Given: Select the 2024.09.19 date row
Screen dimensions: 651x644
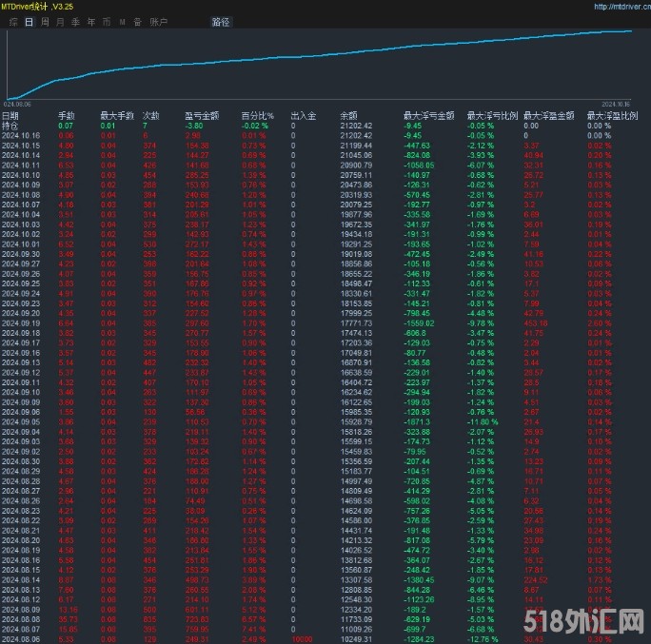Looking at the screenshot, I should click(20, 322).
